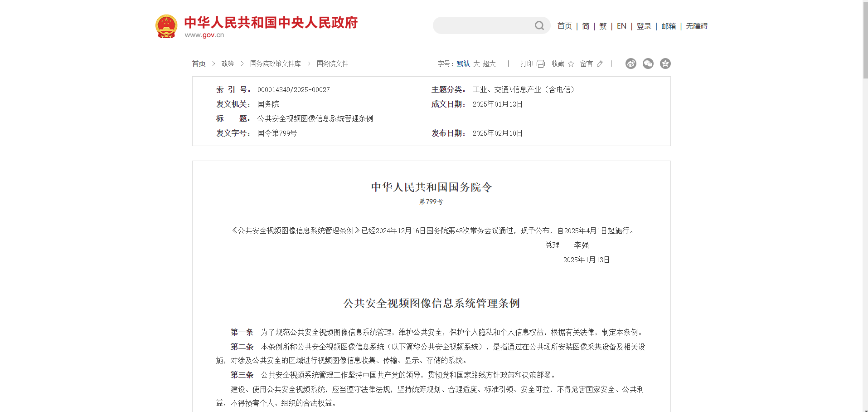Click 成文日期 value 2025年01月13日

click(498, 104)
